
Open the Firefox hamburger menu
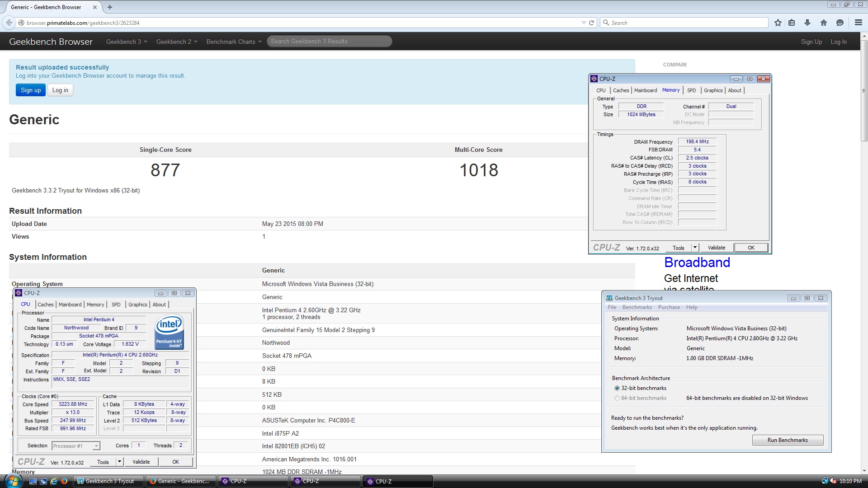859,23
